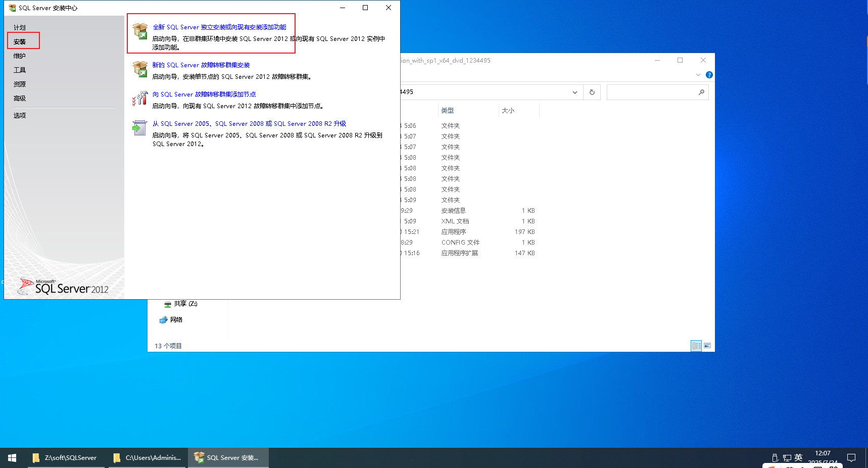This screenshot has width=868, height=468.
Task: Click the network tray icon
Action: pyautogui.click(x=787, y=458)
